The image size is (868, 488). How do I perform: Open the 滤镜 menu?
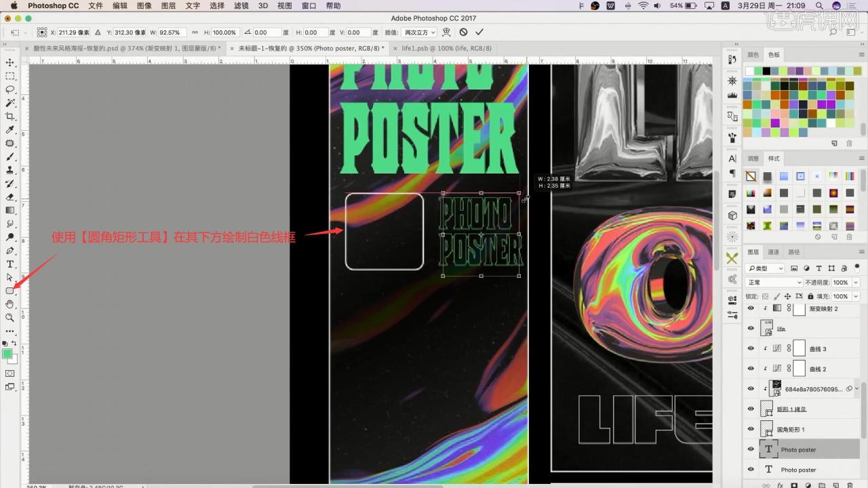[241, 5]
